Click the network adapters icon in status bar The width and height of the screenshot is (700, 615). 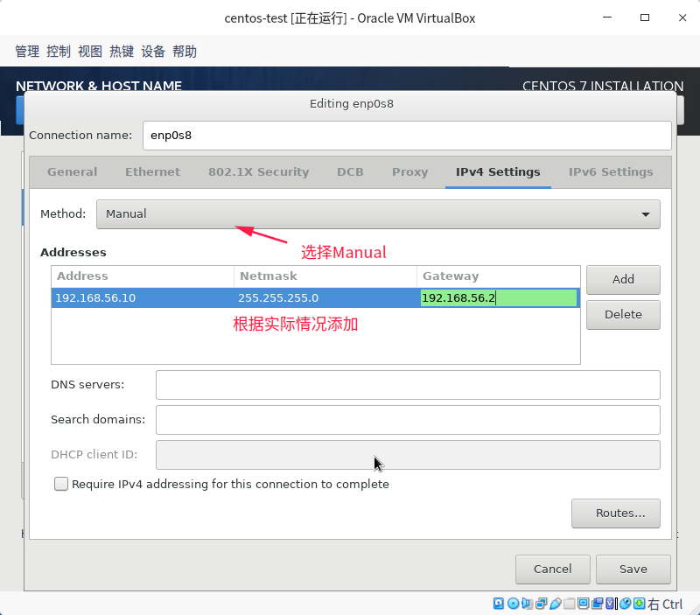[541, 604]
